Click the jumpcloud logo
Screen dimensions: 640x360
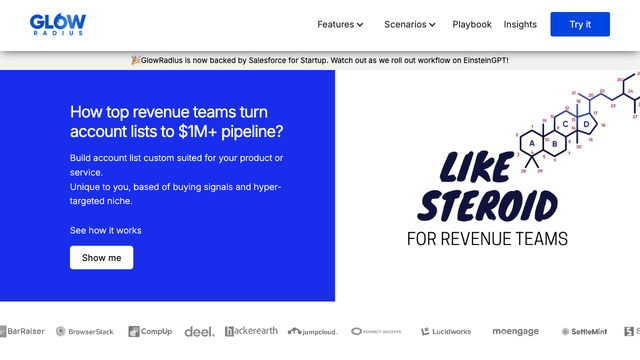312,331
